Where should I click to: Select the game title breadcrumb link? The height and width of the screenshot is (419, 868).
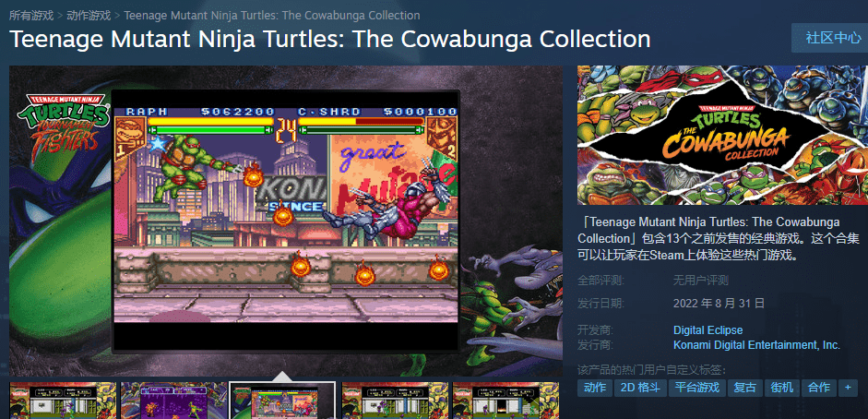[272, 15]
